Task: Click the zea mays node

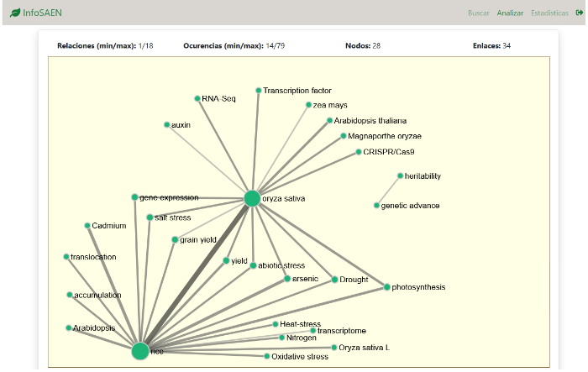Action: coord(309,105)
